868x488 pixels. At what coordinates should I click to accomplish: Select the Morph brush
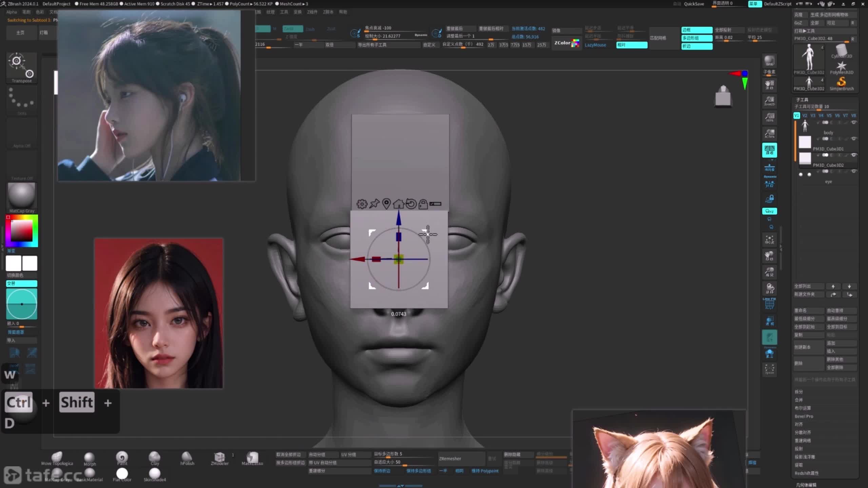(x=90, y=459)
